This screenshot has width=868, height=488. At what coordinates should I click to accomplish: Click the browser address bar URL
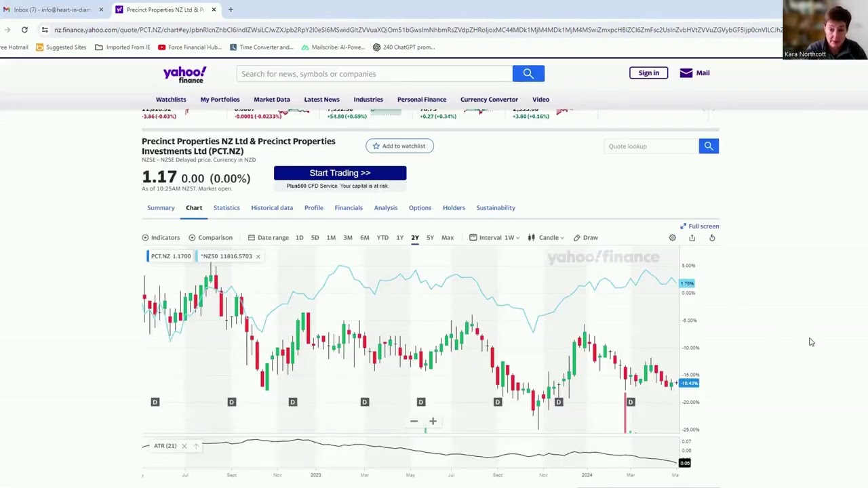tap(417, 30)
